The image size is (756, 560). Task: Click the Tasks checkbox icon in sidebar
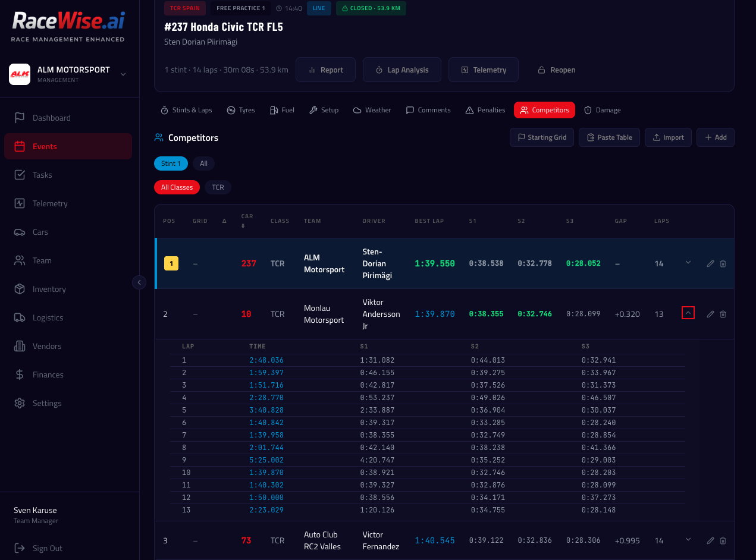tap(20, 175)
